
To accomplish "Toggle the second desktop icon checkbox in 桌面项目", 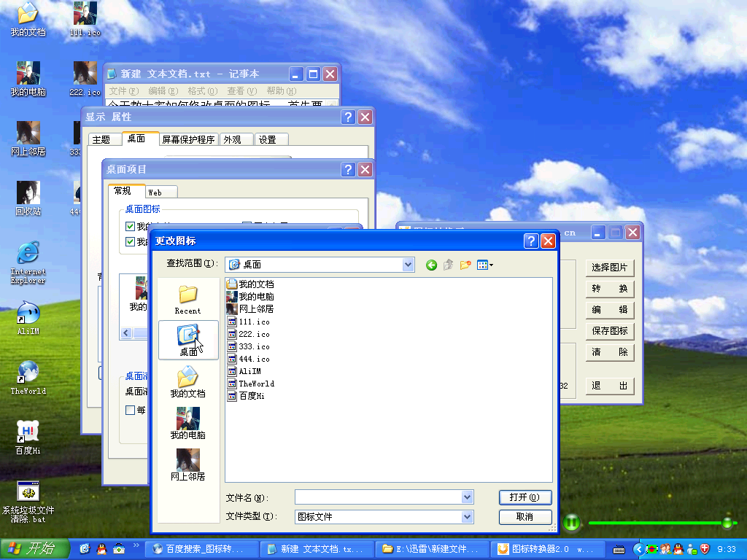I will (130, 242).
